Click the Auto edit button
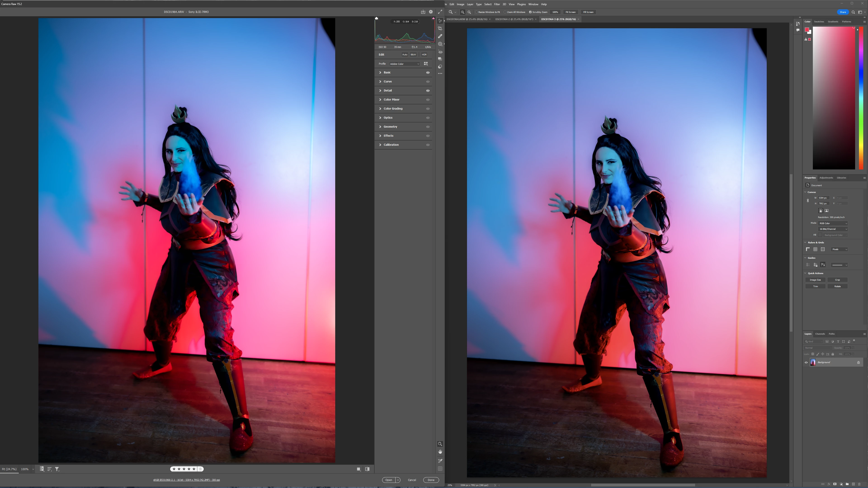 point(405,54)
